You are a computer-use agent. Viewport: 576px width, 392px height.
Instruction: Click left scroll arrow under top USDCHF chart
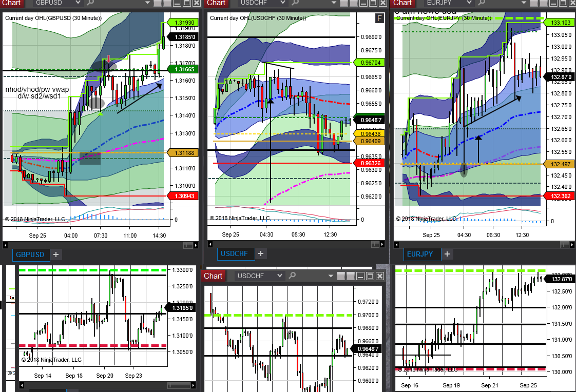click(210, 244)
